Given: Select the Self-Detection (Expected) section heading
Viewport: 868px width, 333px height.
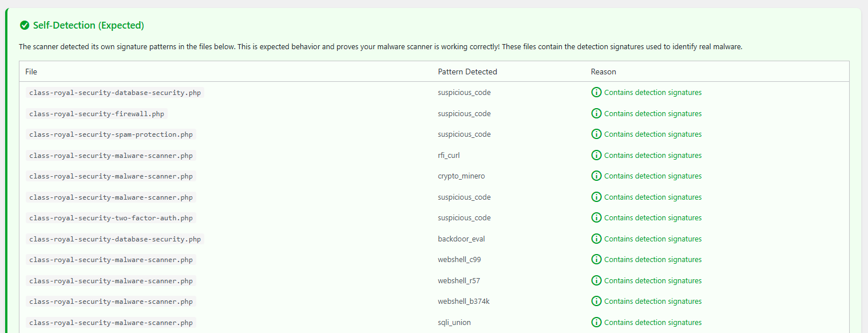Looking at the screenshot, I should tap(88, 25).
